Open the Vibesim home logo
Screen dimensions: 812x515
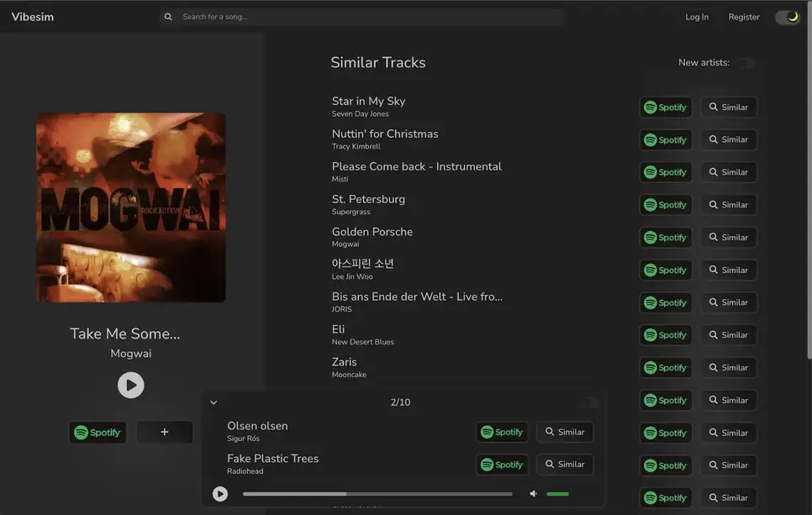coord(33,17)
